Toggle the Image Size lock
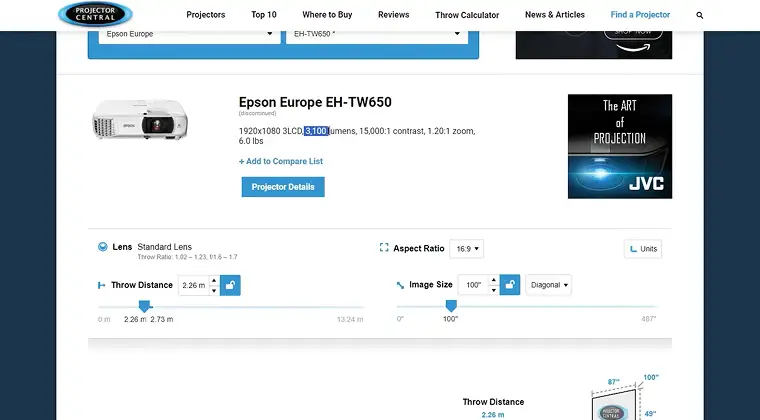The height and width of the screenshot is (420, 760). [x=509, y=285]
